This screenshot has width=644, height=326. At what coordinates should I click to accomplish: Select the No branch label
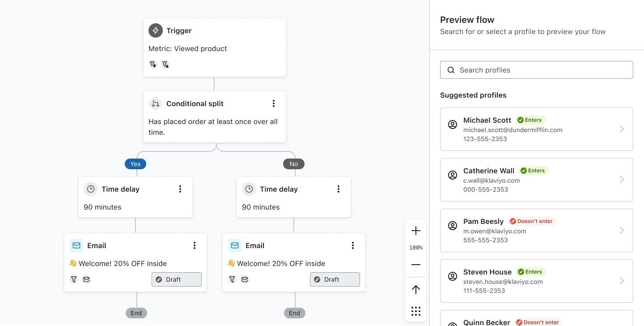click(294, 164)
